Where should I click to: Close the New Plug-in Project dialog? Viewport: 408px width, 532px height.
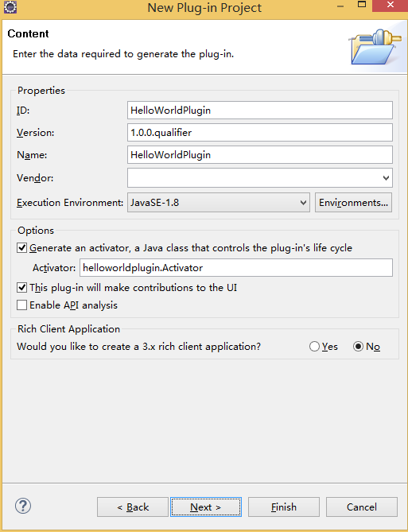click(390, 6)
